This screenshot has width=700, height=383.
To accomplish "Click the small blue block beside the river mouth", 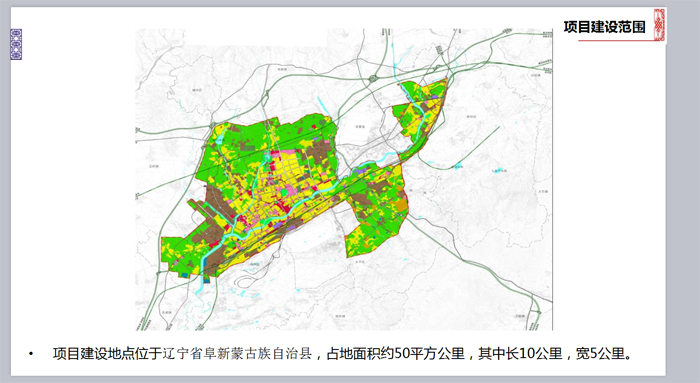I will (x=206, y=281).
